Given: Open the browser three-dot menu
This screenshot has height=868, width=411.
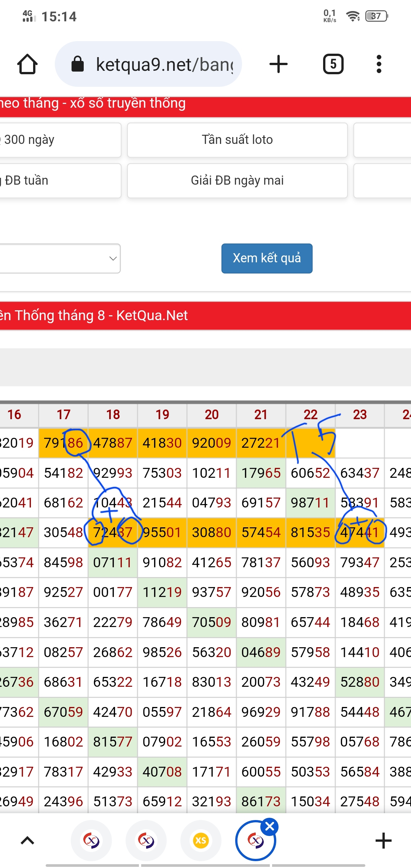Looking at the screenshot, I should coord(379,64).
